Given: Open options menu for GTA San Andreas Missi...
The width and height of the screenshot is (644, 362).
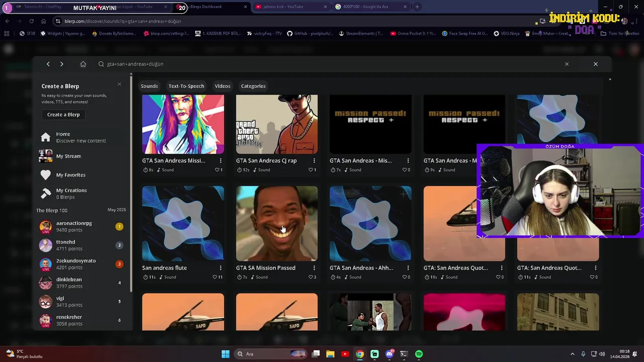Looking at the screenshot, I should click(x=220, y=160).
